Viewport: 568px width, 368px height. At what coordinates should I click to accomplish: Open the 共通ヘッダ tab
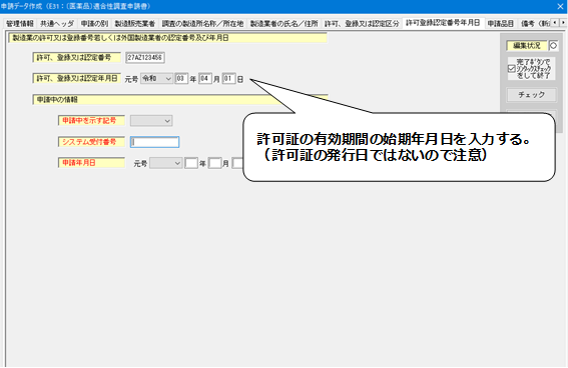click(x=57, y=24)
